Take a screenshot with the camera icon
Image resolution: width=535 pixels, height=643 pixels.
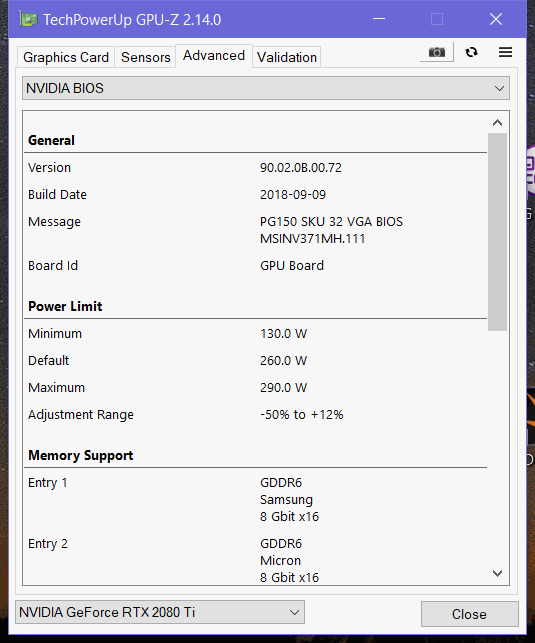[437, 52]
